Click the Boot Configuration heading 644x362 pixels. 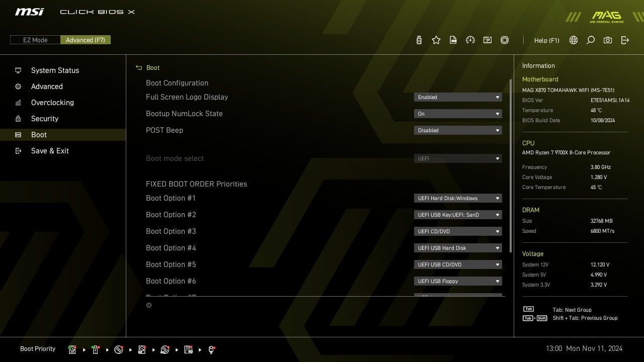pyautogui.click(x=177, y=83)
